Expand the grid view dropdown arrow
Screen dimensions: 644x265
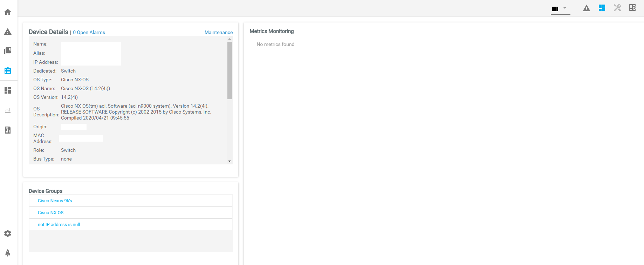pos(565,8)
